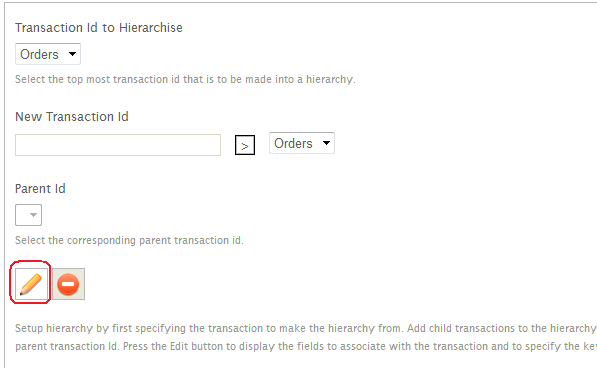Click the red minus Remove icon

(69, 284)
